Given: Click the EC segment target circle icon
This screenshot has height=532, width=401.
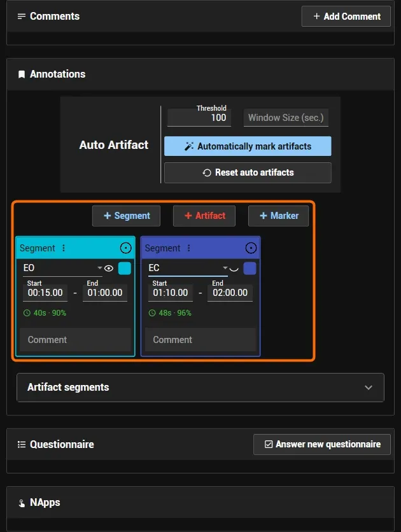Looking at the screenshot, I should click(251, 248).
